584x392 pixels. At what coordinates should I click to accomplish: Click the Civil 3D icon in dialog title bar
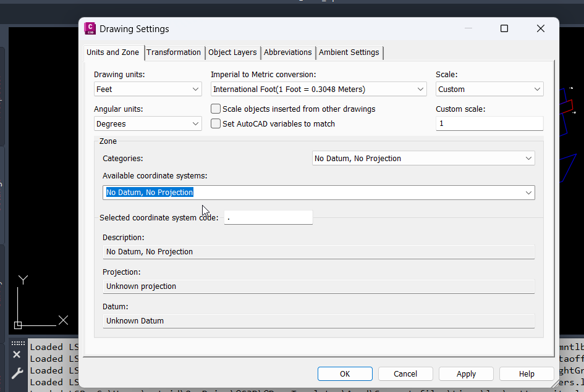pyautogui.click(x=90, y=28)
